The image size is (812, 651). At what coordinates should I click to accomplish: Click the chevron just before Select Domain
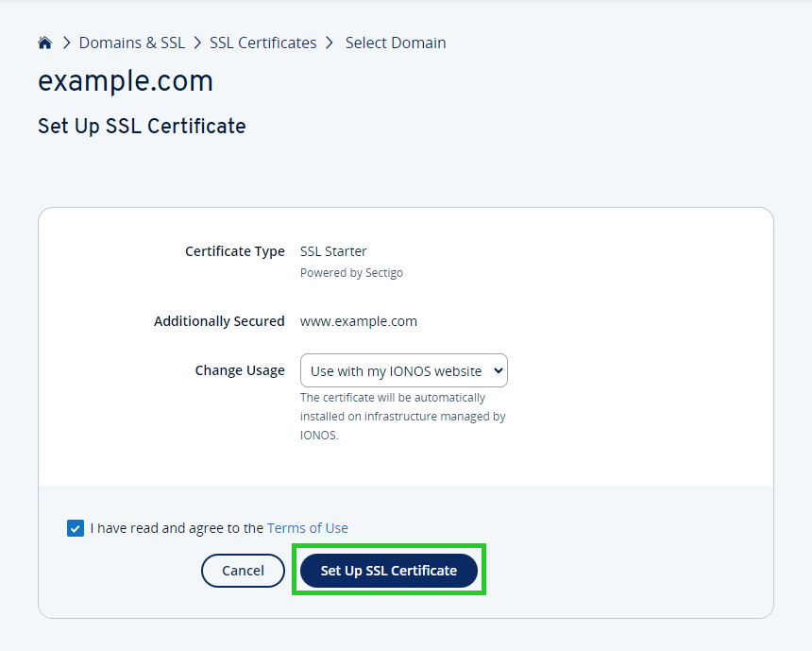330,43
